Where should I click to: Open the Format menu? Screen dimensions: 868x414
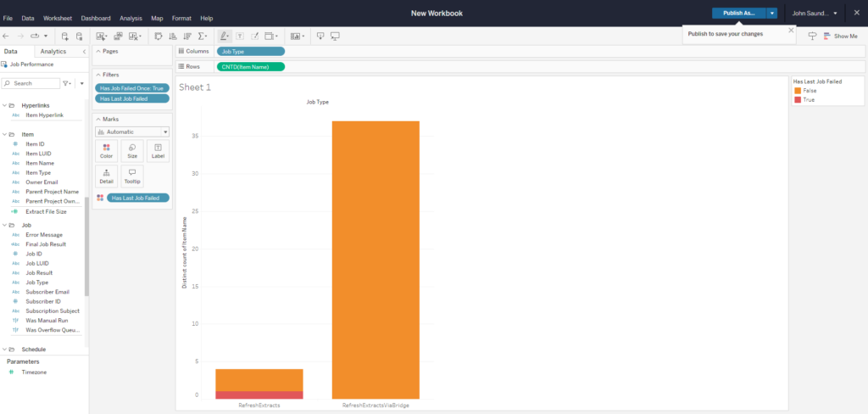point(181,19)
